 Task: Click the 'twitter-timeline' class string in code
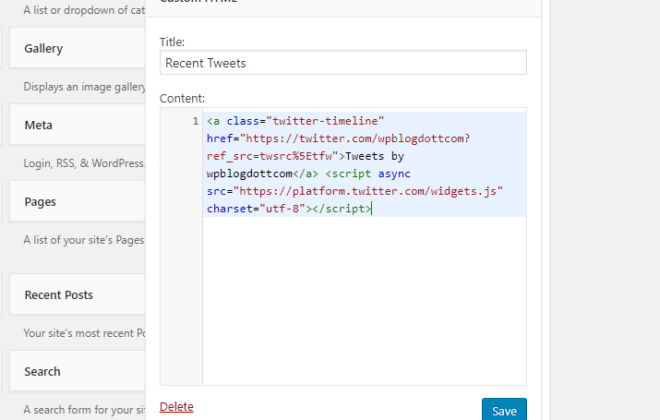click(325, 121)
